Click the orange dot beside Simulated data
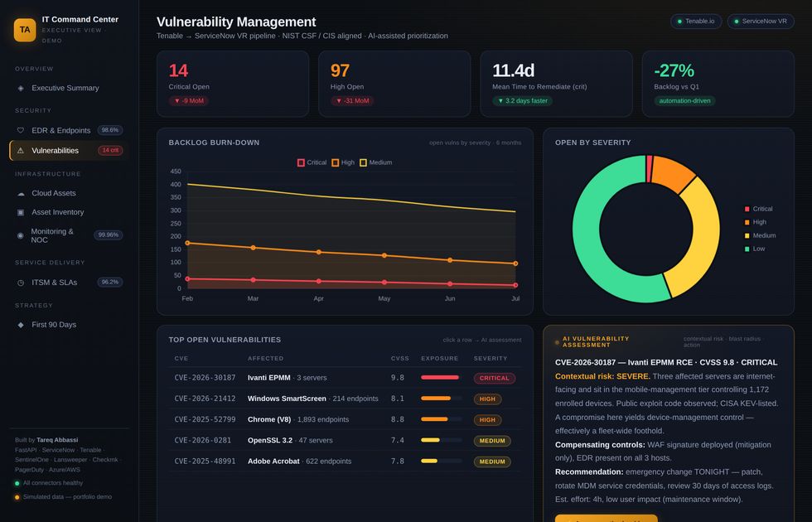Image resolution: width=812 pixels, height=522 pixels. coord(17,497)
